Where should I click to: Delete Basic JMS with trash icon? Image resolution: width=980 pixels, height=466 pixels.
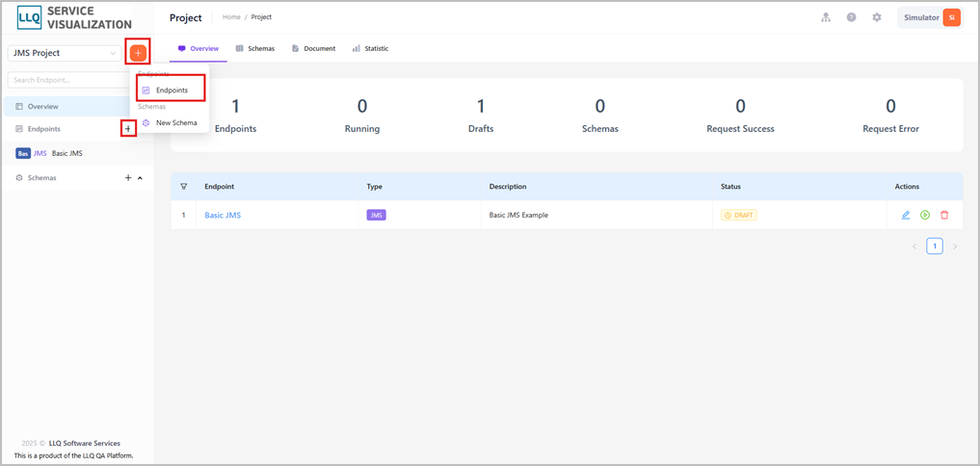tap(944, 215)
